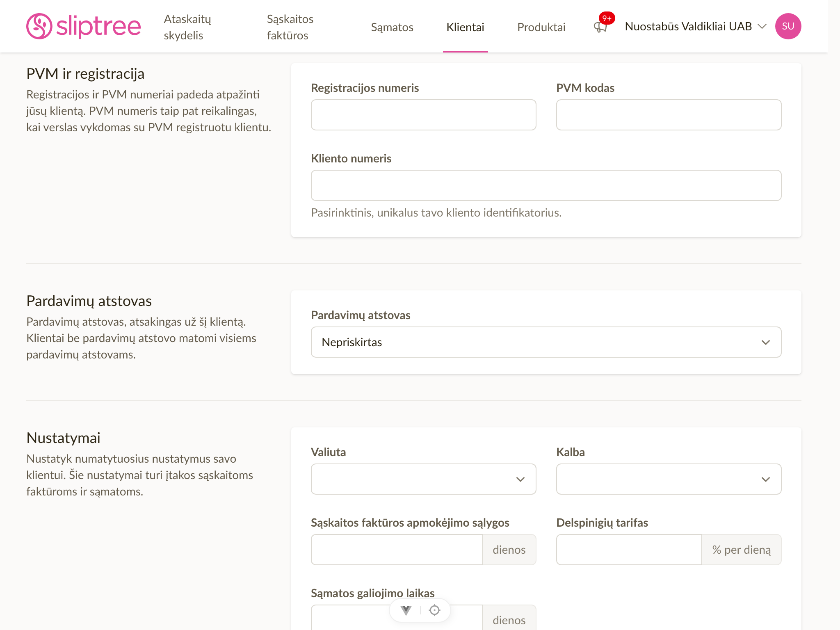Click the Delspinigių tarifas input field

pos(629,550)
